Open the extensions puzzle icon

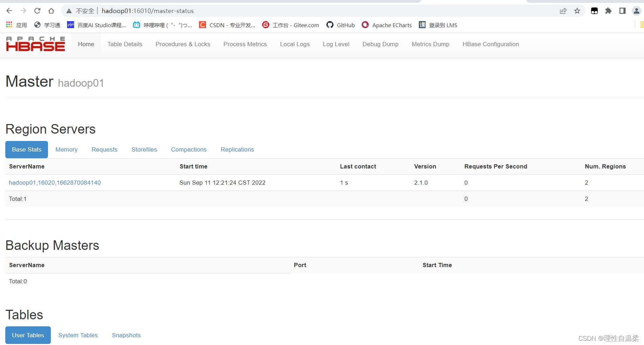(608, 11)
